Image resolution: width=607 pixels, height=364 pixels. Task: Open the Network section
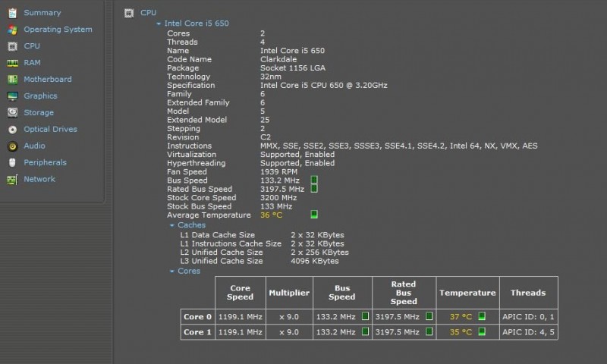point(39,179)
